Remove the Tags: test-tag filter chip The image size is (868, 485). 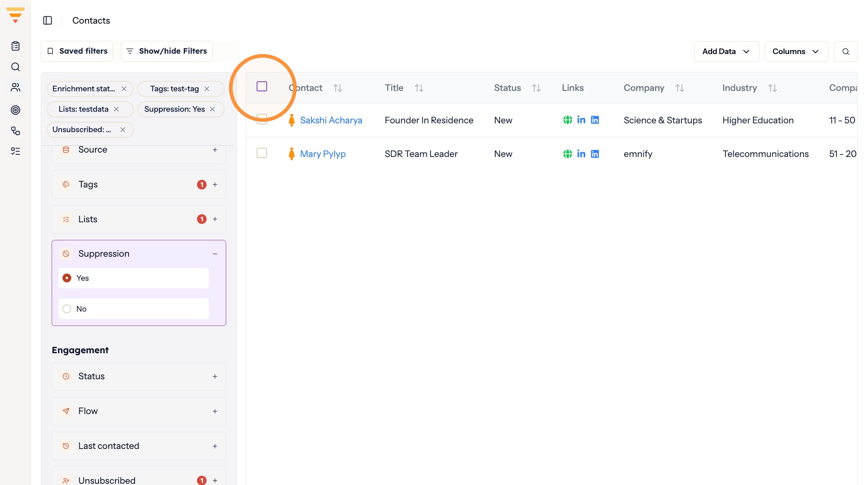pos(207,89)
